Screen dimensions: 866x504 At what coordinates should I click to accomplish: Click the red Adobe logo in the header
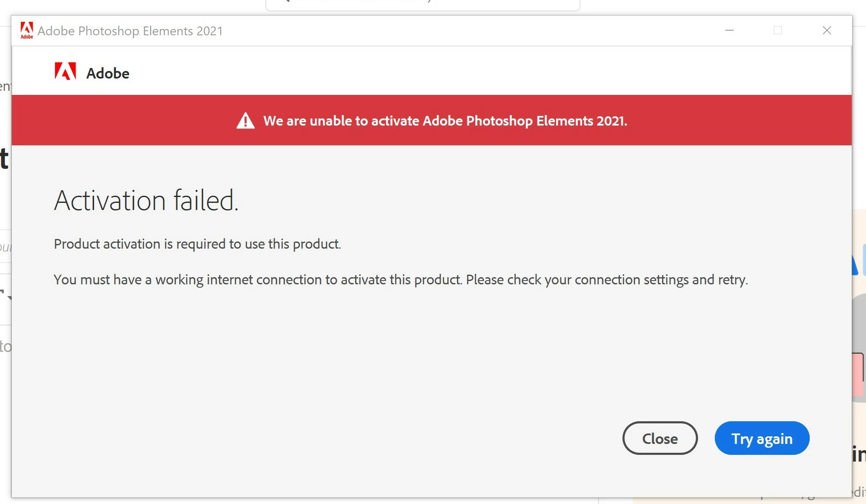(x=65, y=71)
